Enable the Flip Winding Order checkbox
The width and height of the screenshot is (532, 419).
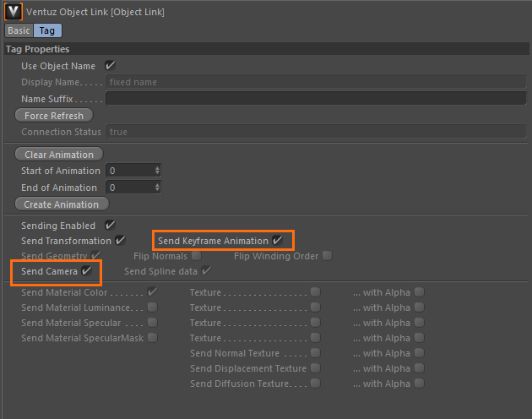coord(327,256)
